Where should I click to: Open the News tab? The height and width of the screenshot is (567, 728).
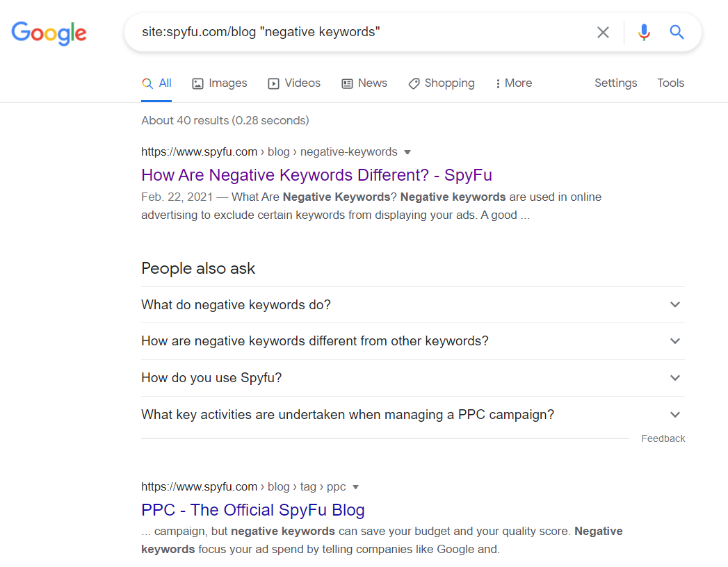coord(364,83)
